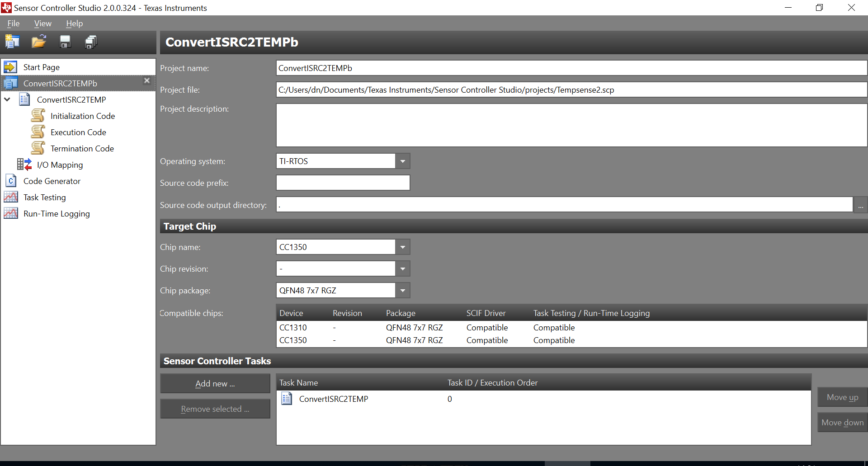Click the Device column header

291,313
